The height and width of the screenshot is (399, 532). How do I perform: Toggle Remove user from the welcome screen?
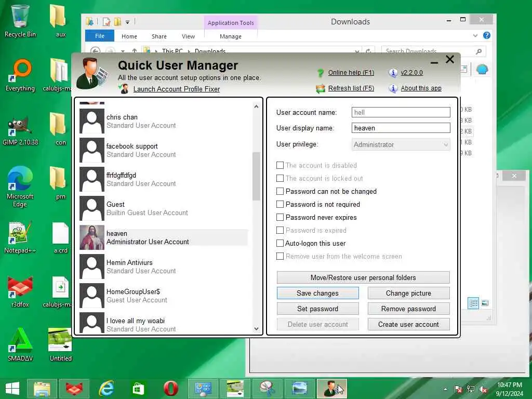280,256
